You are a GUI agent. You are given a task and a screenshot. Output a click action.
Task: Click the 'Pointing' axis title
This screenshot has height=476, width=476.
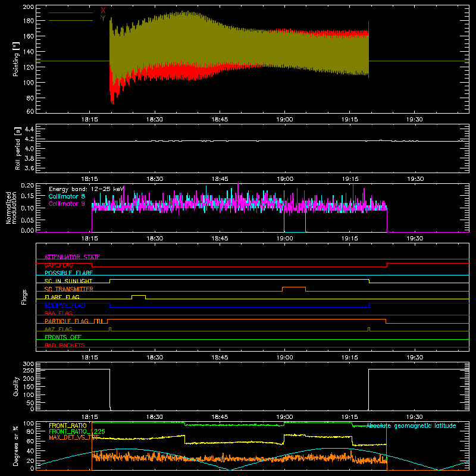(x=16, y=59)
